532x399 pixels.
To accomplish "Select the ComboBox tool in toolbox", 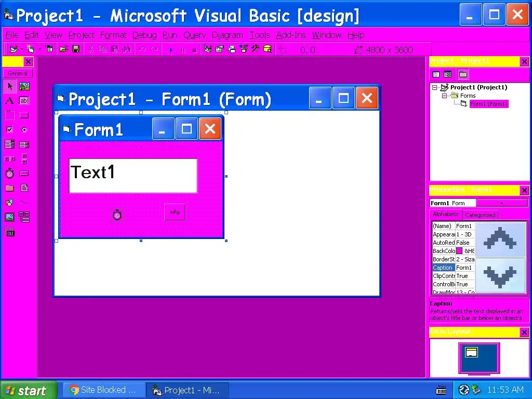I will coord(10,144).
